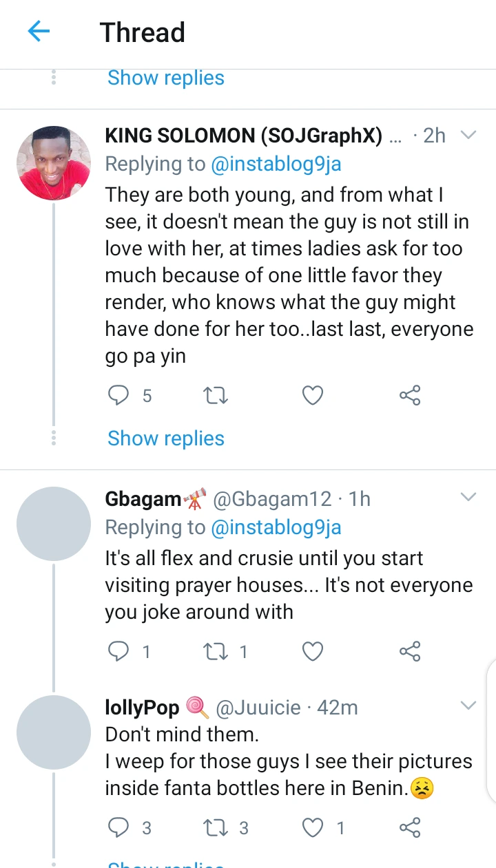Viewport: 496px width, 868px height.
Task: Open @instablog9ja link in KING SOLOMON's tweet
Action: click(276, 164)
